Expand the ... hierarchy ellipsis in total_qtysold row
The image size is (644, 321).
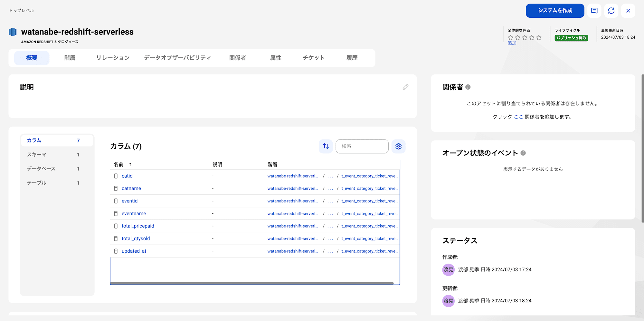[x=330, y=238]
